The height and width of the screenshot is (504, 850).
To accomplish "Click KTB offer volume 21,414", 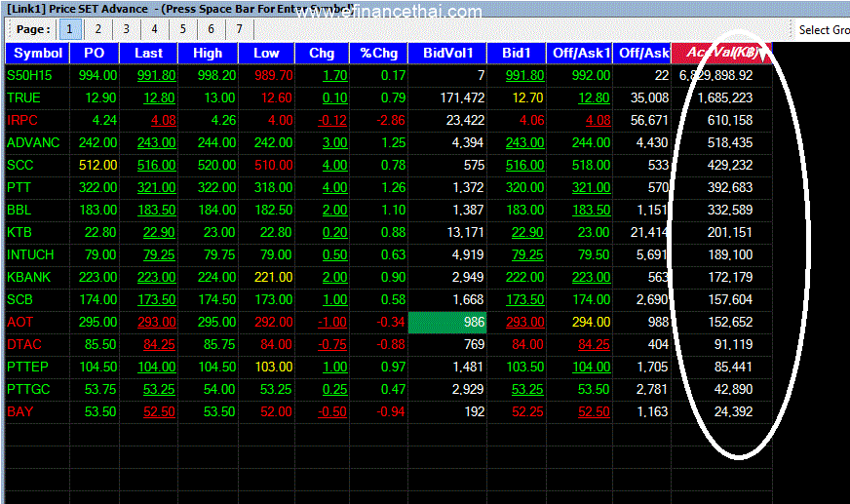I will click(x=649, y=232).
